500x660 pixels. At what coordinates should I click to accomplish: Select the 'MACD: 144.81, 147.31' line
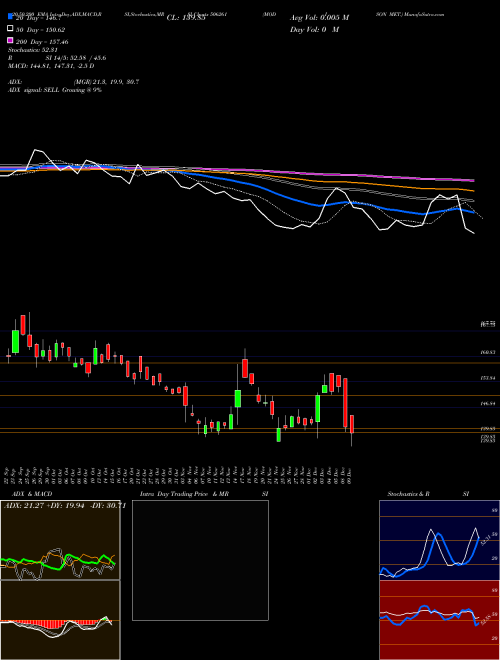coord(51,66)
